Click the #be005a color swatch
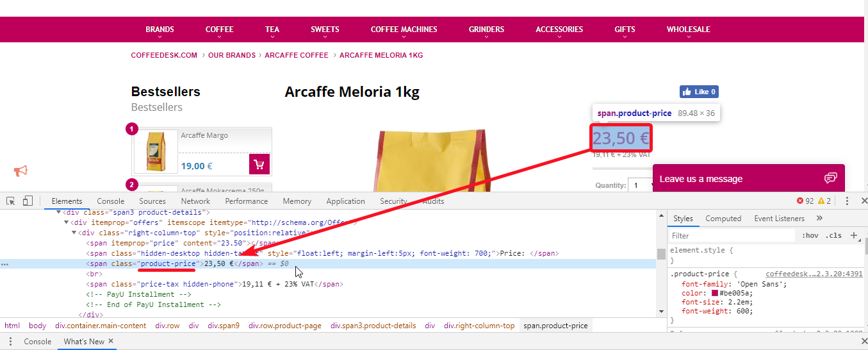Viewport: 868px width, 350px height. (x=715, y=293)
